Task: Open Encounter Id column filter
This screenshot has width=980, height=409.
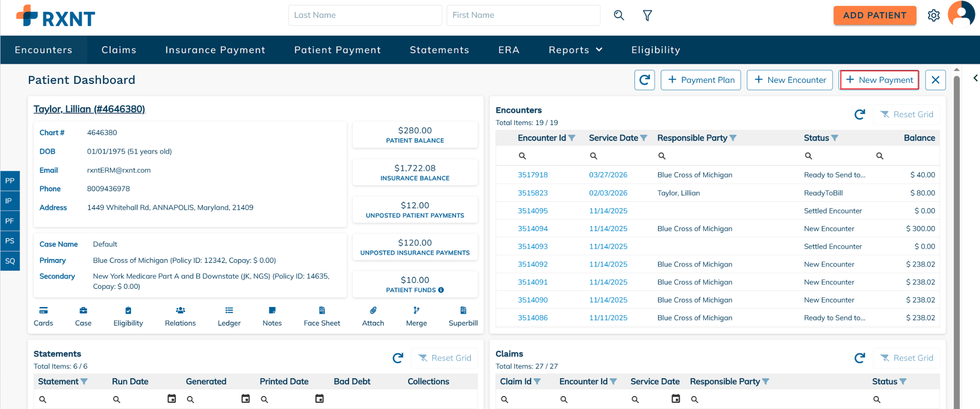Action: (x=572, y=138)
